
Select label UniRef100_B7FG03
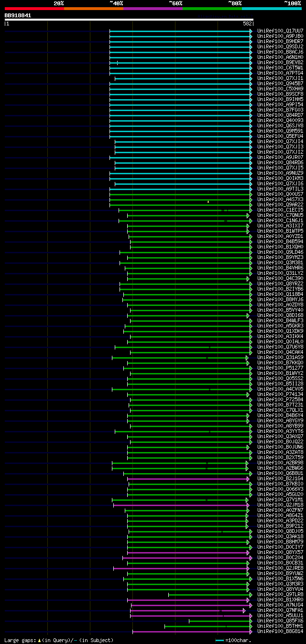[x=280, y=110]
